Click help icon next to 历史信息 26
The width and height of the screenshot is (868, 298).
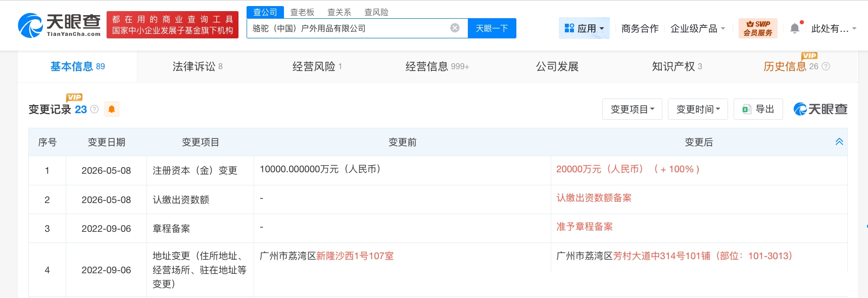point(826,66)
